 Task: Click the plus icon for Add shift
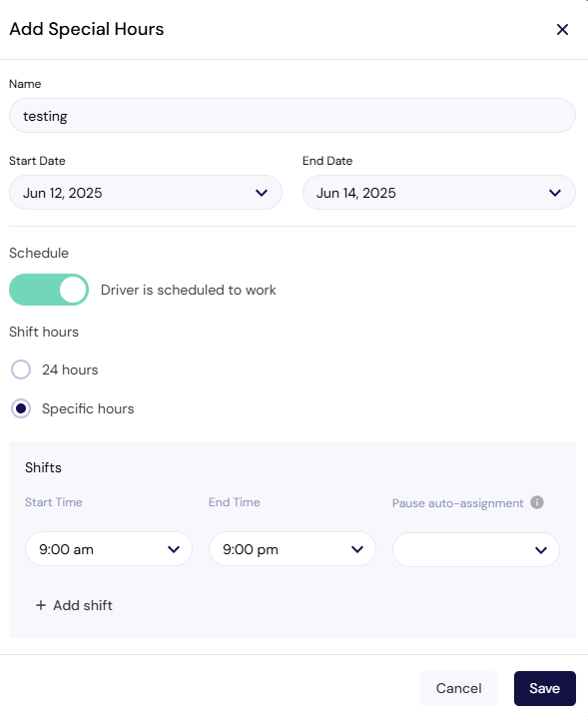coord(41,605)
